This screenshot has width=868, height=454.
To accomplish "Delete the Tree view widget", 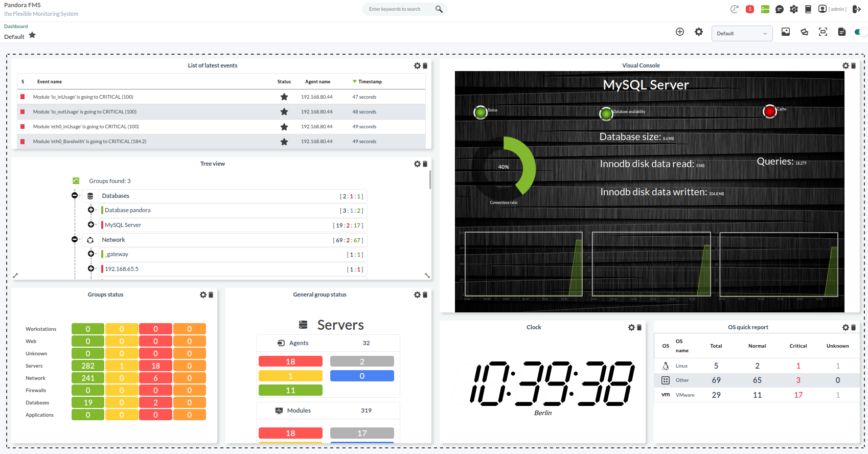I will 425,164.
